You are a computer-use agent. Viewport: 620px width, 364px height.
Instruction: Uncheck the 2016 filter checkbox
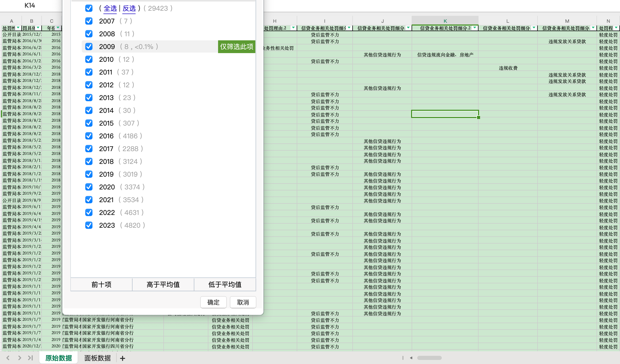[89, 136]
